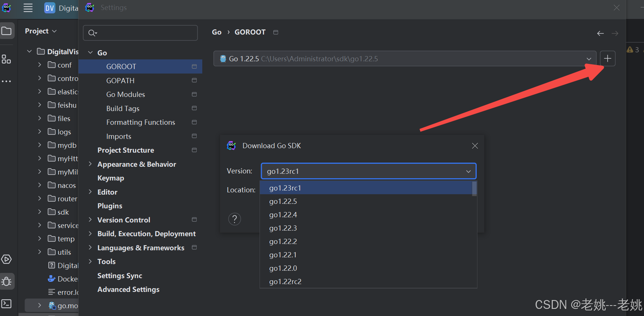The width and height of the screenshot is (644, 316).
Task: Click project-level icon next to Languages & Frameworks
Action: tap(194, 247)
